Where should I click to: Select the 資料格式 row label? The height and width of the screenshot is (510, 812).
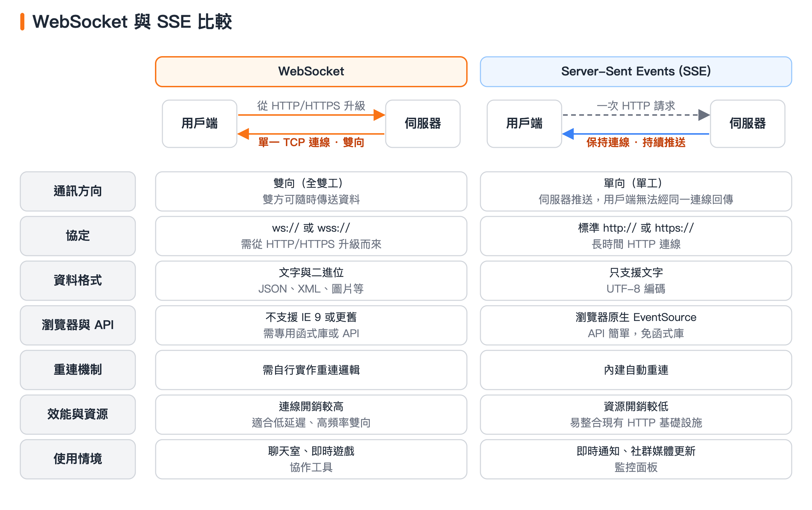tap(78, 281)
